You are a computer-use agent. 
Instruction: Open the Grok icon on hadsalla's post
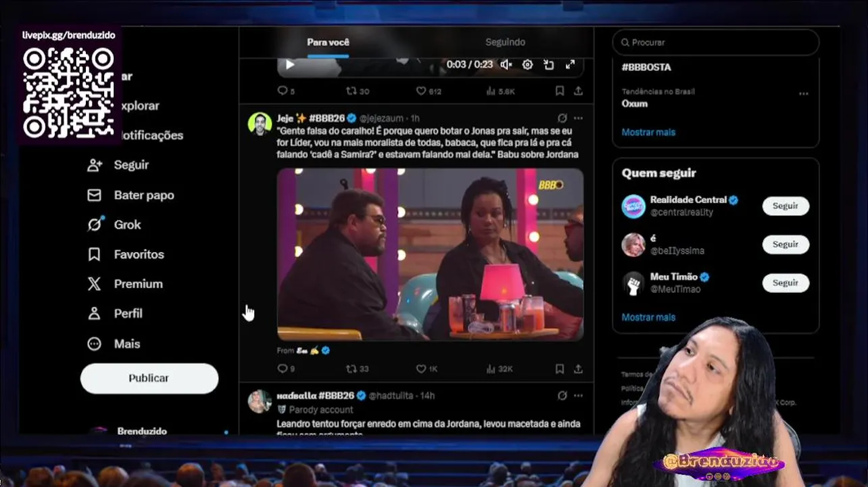coord(562,396)
